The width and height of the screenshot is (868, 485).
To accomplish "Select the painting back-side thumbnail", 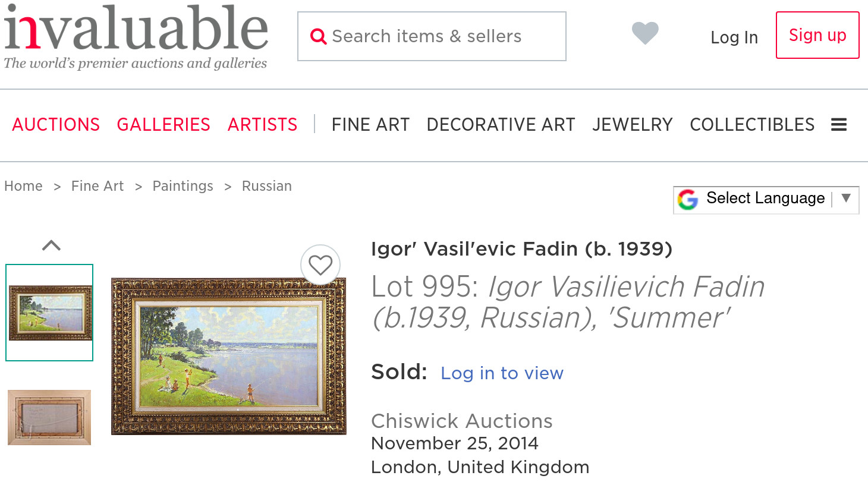I will [x=49, y=417].
